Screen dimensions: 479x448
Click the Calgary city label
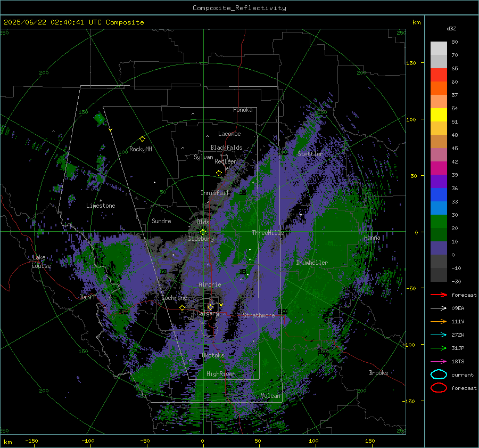coord(208,313)
